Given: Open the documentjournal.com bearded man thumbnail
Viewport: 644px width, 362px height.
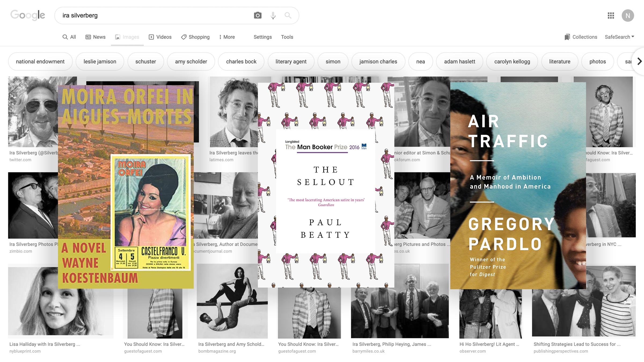Looking at the screenshot, I should (x=226, y=205).
